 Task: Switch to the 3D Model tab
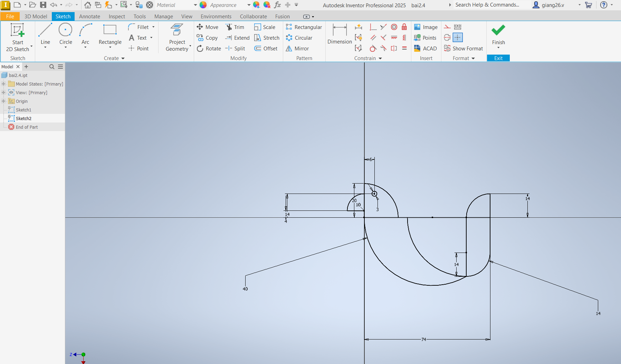36,17
